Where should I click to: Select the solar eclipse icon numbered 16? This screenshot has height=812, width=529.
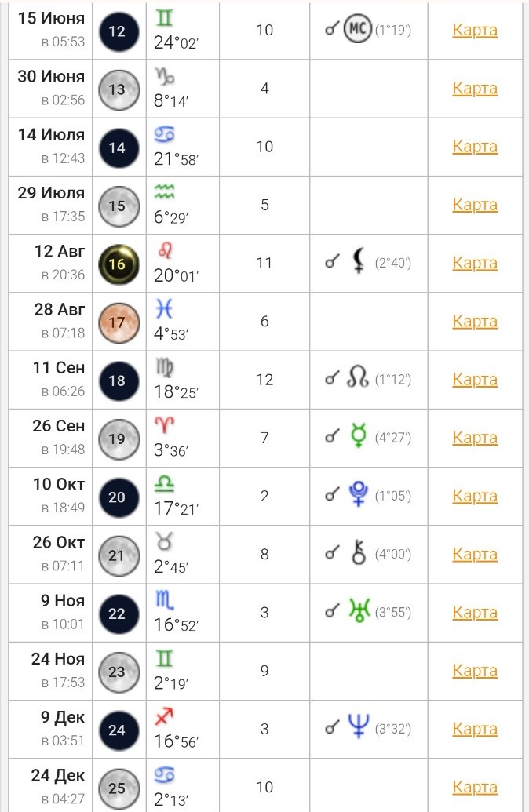117,264
